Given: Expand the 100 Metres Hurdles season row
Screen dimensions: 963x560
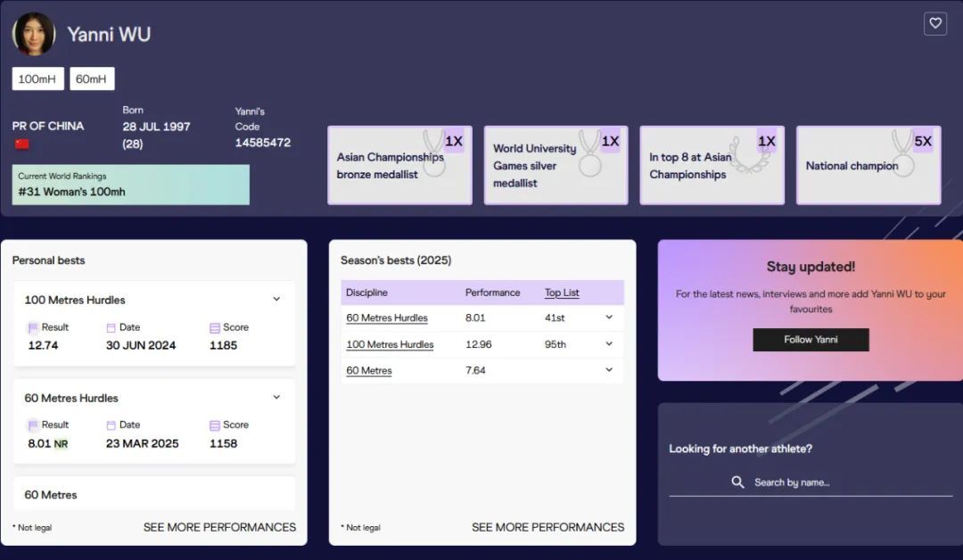Looking at the screenshot, I should click(609, 344).
